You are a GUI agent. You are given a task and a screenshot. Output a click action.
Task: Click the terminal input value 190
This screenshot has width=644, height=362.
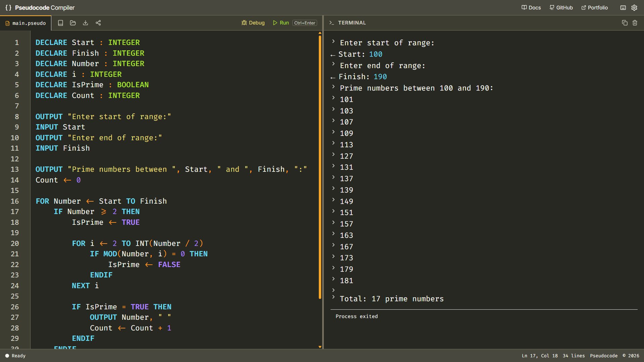380,77
